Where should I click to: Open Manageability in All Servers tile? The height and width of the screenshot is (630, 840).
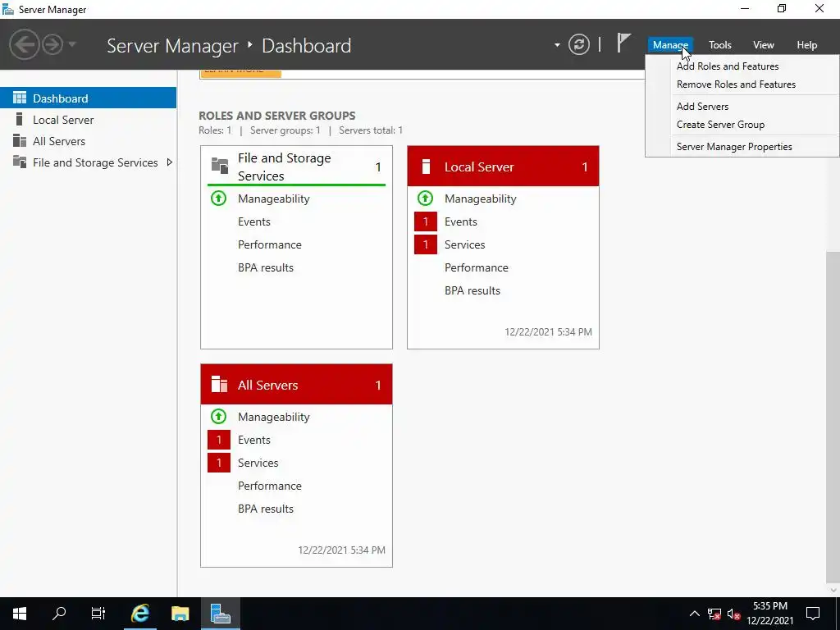[274, 417]
